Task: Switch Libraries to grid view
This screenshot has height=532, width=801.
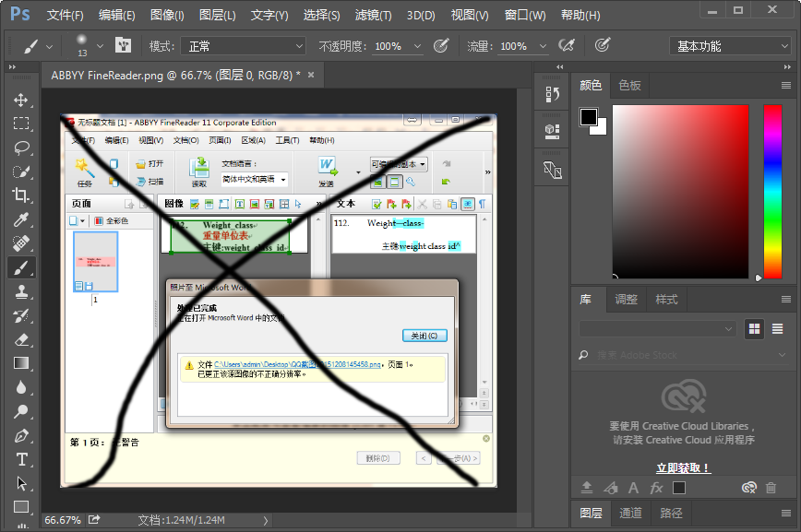Action: (x=754, y=329)
